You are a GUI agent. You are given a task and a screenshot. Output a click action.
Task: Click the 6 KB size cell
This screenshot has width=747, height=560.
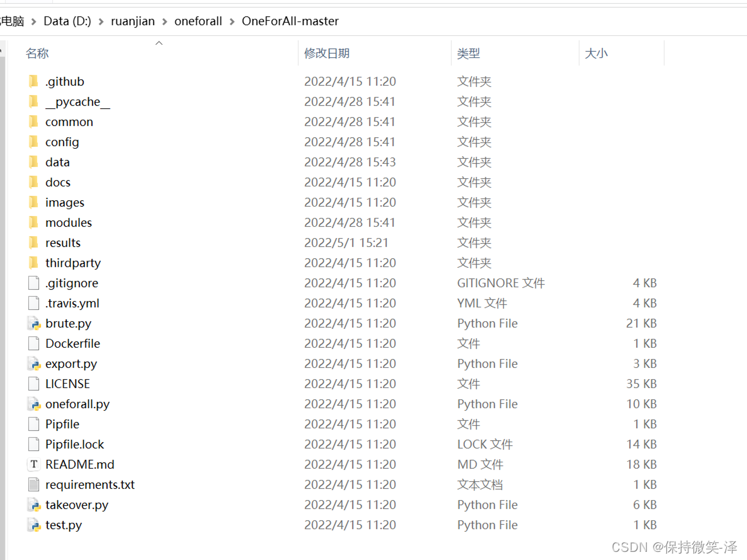645,505
